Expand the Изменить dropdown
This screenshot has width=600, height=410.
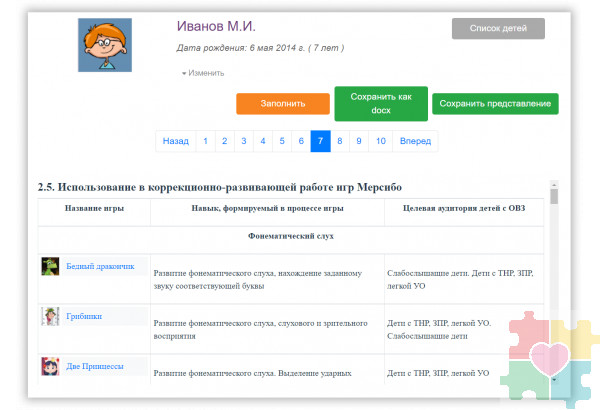point(203,73)
